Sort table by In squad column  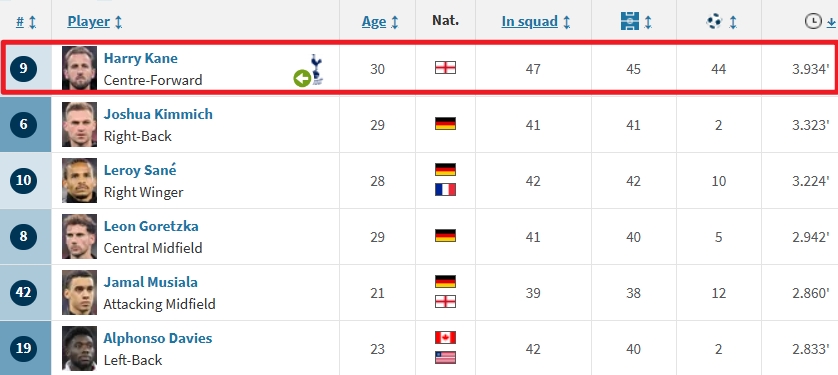click(x=530, y=22)
